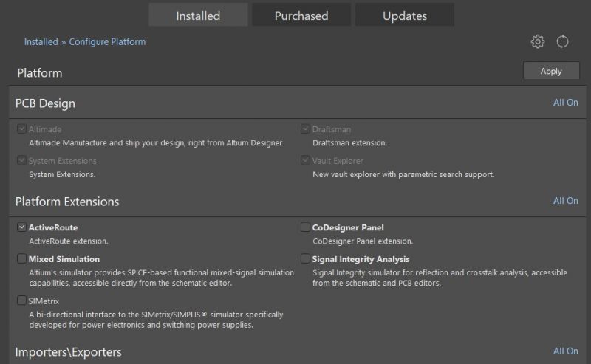Click the 'Mixed Simulation' label text

click(x=64, y=259)
